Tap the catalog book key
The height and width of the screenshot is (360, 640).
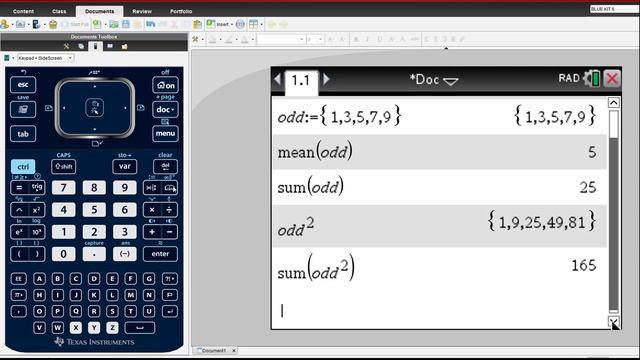pyautogui.click(x=169, y=188)
